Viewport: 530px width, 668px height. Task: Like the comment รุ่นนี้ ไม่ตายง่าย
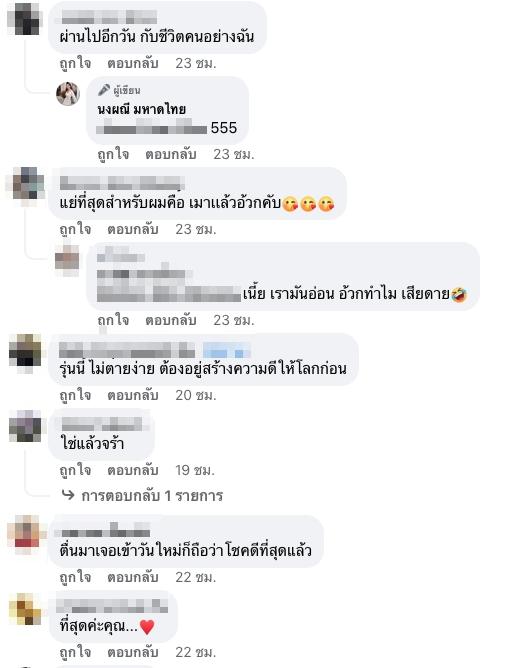tap(75, 395)
